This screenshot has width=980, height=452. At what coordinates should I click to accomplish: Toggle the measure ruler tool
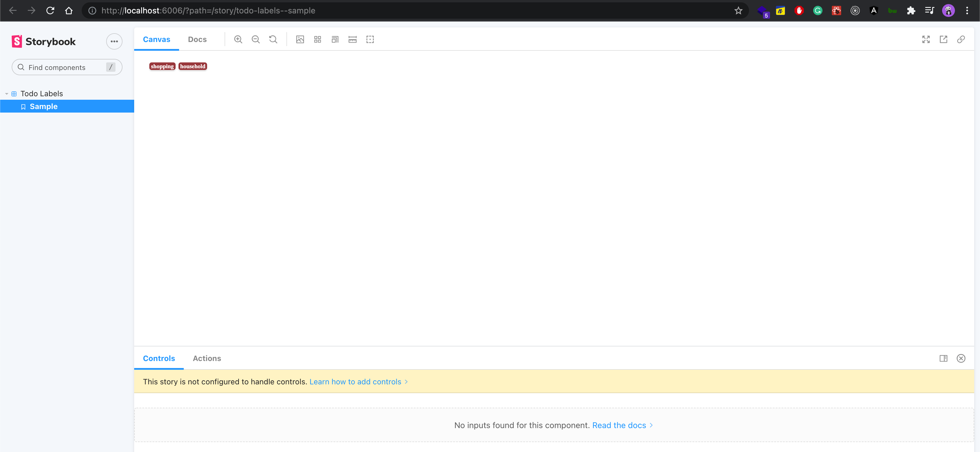pos(353,39)
